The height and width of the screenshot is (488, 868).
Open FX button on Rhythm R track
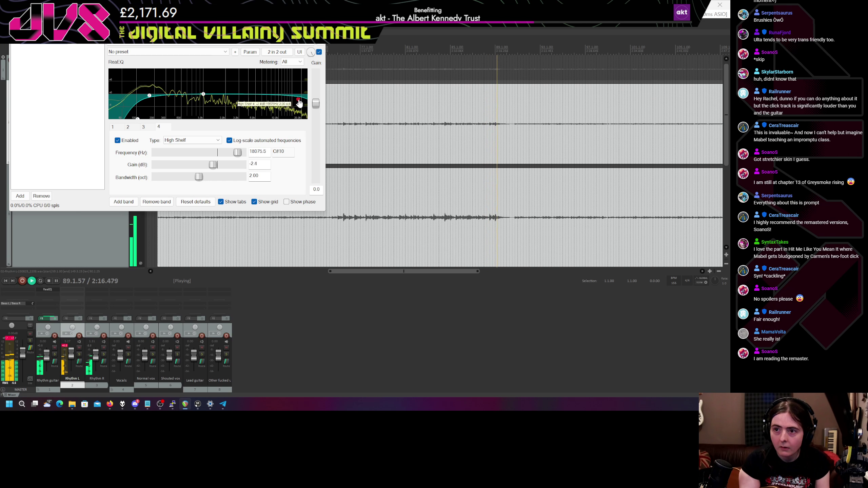91,318
